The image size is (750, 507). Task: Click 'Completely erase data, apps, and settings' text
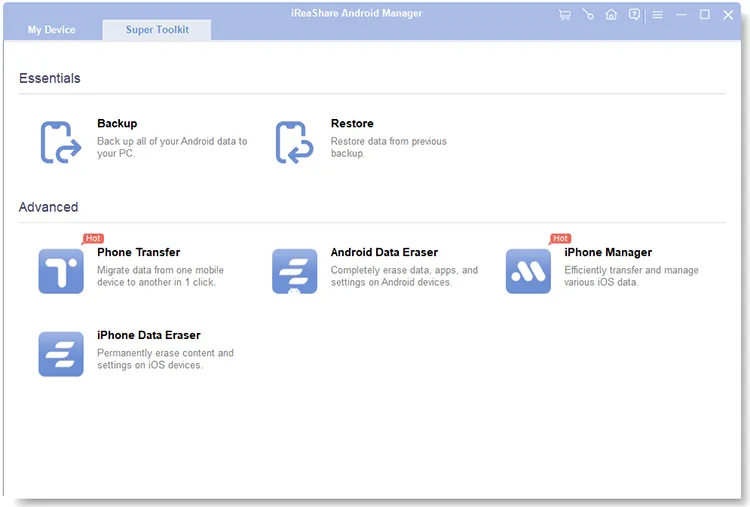(x=404, y=276)
